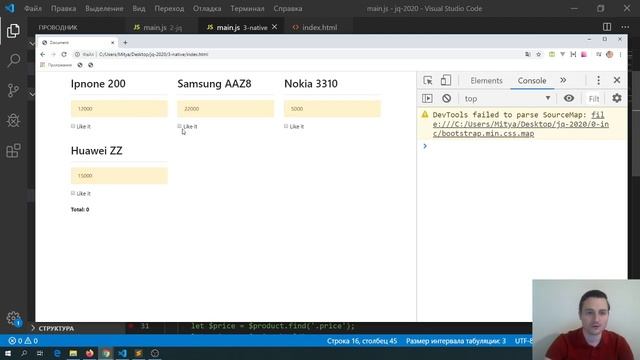
Task: Open the Справка menu
Action: (x=288, y=8)
